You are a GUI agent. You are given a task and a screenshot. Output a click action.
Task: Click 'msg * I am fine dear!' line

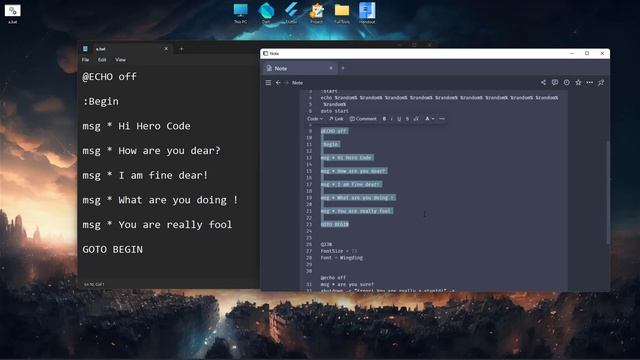145,176
